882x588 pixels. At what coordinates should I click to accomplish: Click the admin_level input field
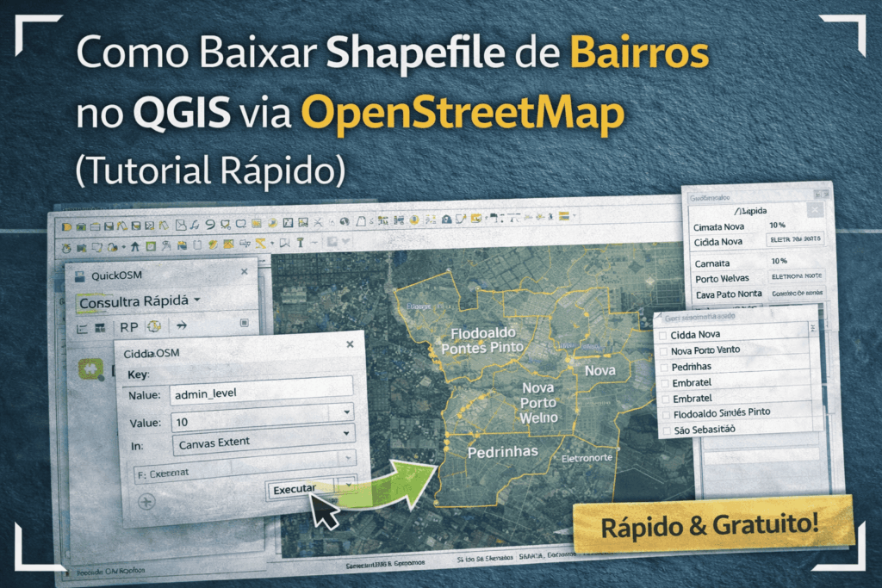click(262, 391)
